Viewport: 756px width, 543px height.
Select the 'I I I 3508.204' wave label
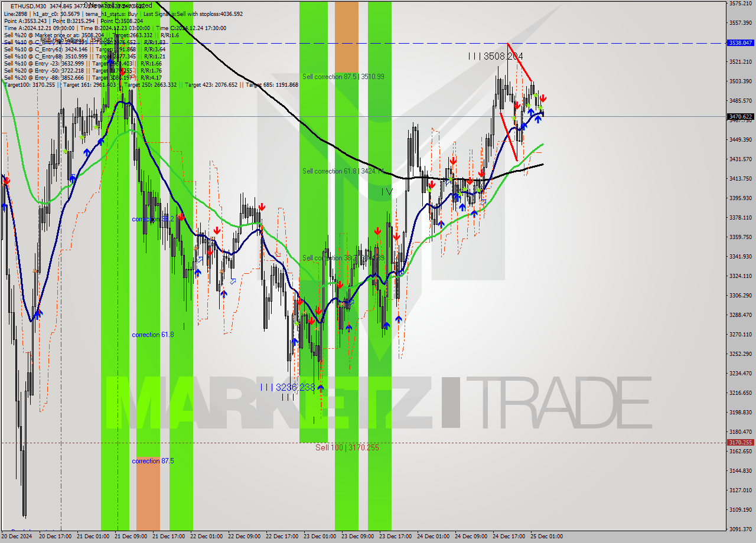click(496, 56)
